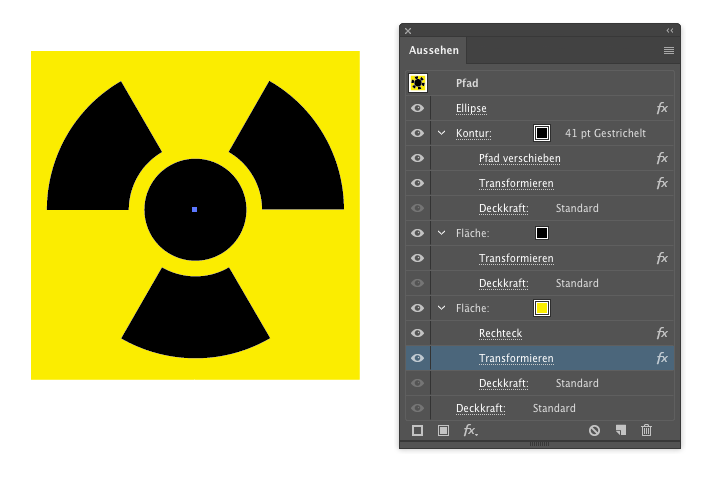This screenshot has width=718, height=480.
Task: Collapse the yellow Fläche section chevron
Action: [x=441, y=308]
